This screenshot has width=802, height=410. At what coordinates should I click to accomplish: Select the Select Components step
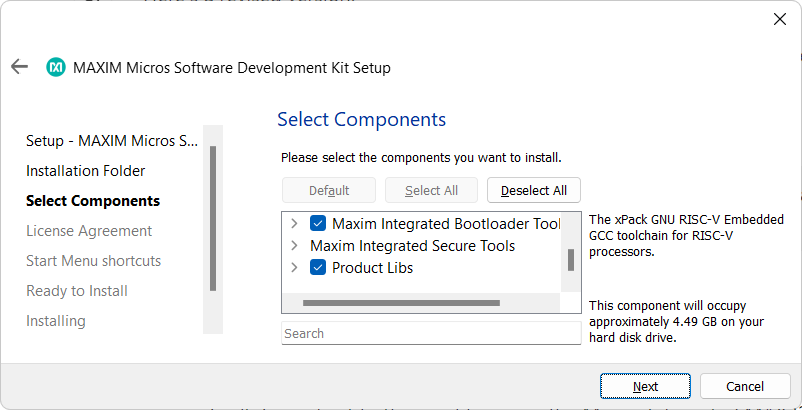tap(93, 201)
